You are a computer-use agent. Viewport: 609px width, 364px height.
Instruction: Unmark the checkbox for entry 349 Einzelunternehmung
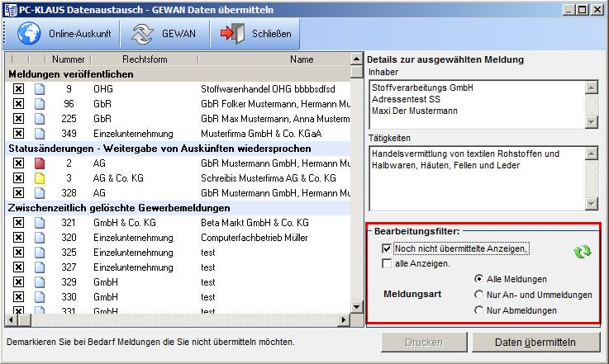[18, 134]
